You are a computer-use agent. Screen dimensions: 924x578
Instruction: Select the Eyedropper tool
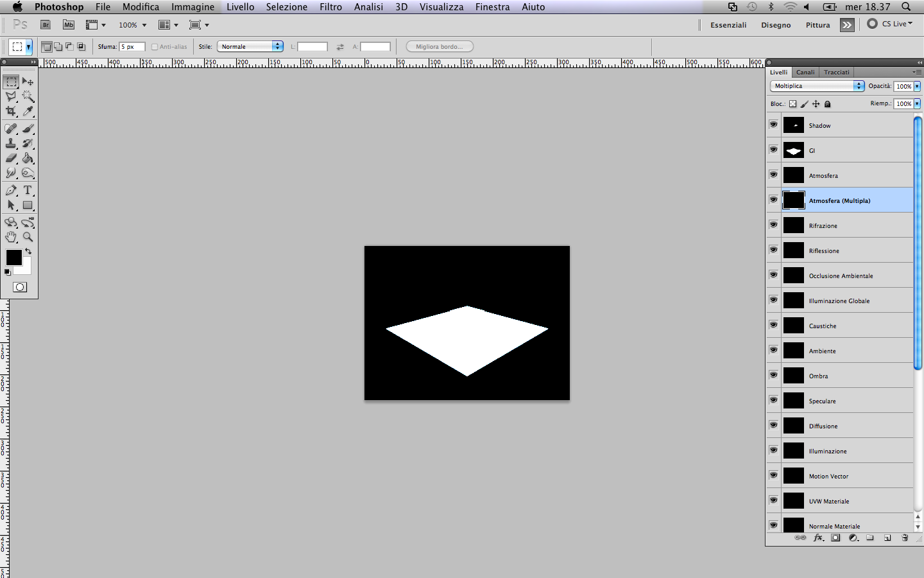point(28,111)
